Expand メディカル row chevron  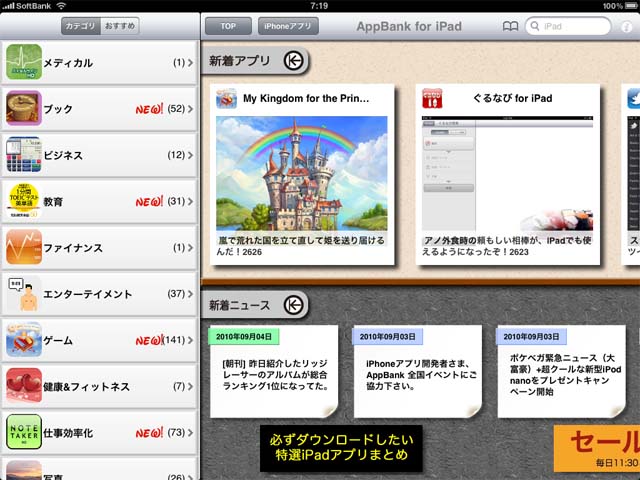pos(191,62)
